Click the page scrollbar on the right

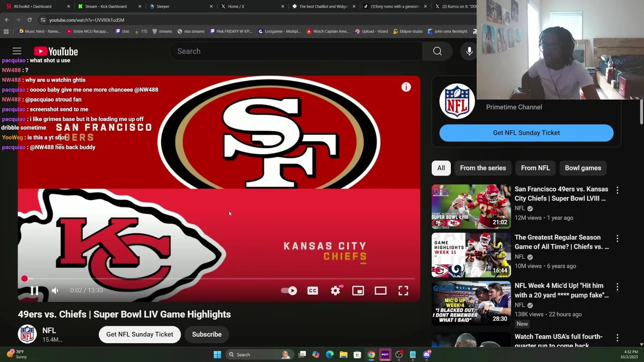point(641,112)
